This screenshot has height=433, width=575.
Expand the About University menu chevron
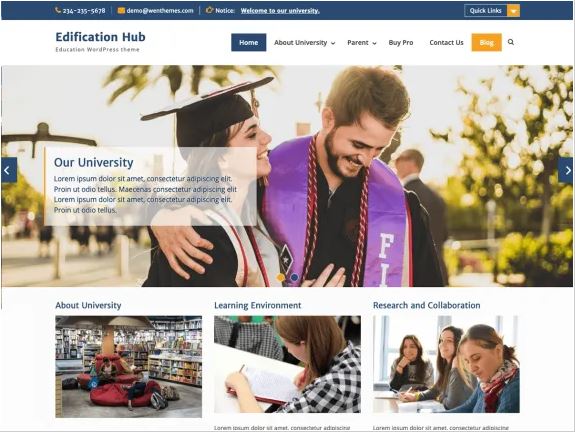pos(333,43)
